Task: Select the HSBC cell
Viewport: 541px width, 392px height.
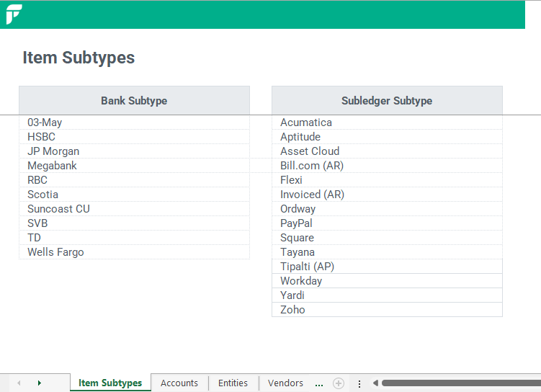Action: coord(134,137)
